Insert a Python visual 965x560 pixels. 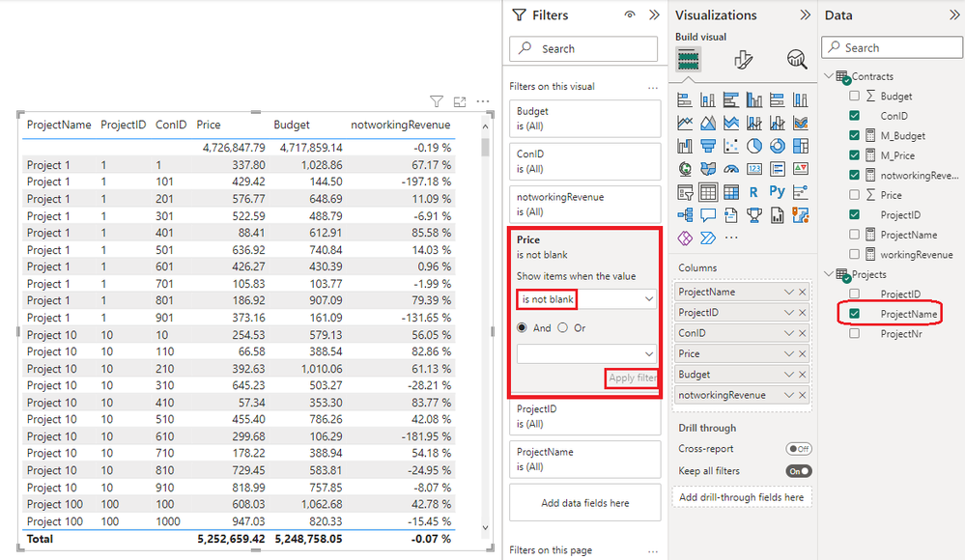[778, 192]
